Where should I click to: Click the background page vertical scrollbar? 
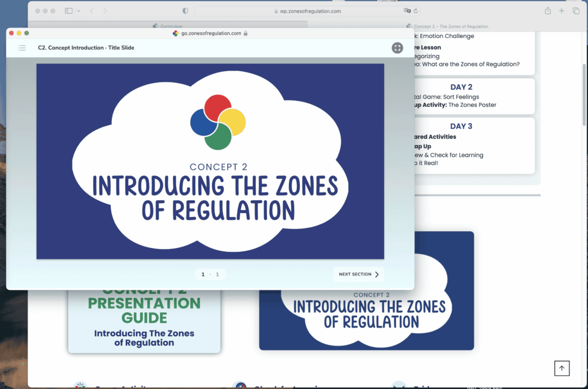tap(584, 95)
